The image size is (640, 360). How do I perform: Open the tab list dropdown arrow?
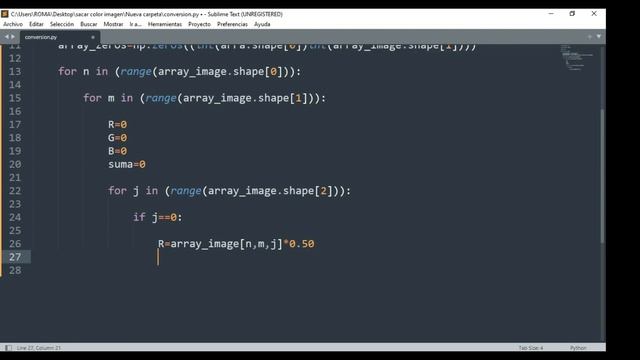point(599,37)
